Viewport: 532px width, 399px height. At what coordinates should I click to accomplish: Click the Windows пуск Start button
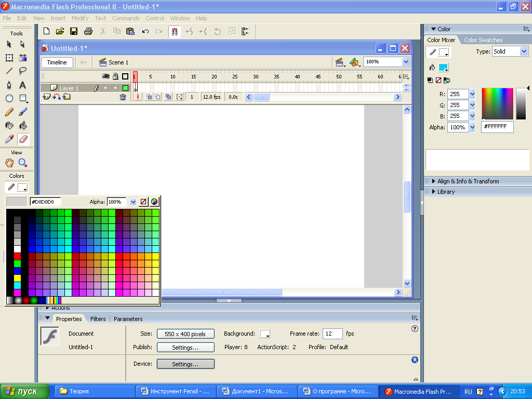25,392
